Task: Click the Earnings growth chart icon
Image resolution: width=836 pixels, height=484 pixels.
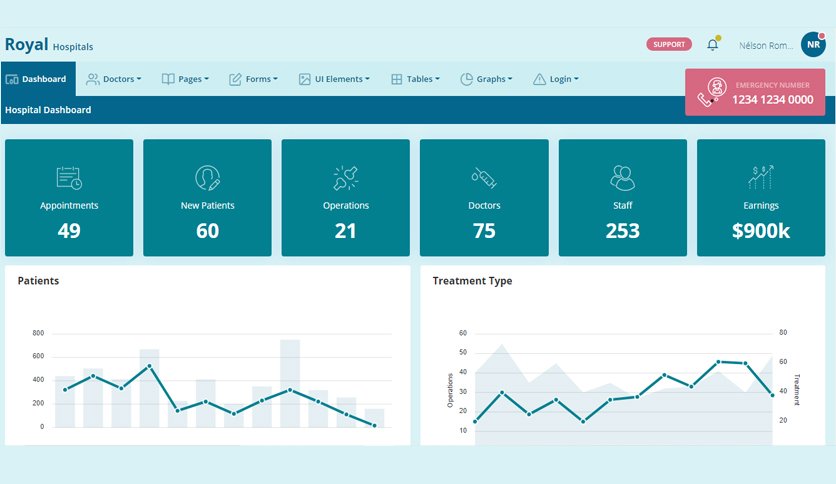Action: (761, 178)
